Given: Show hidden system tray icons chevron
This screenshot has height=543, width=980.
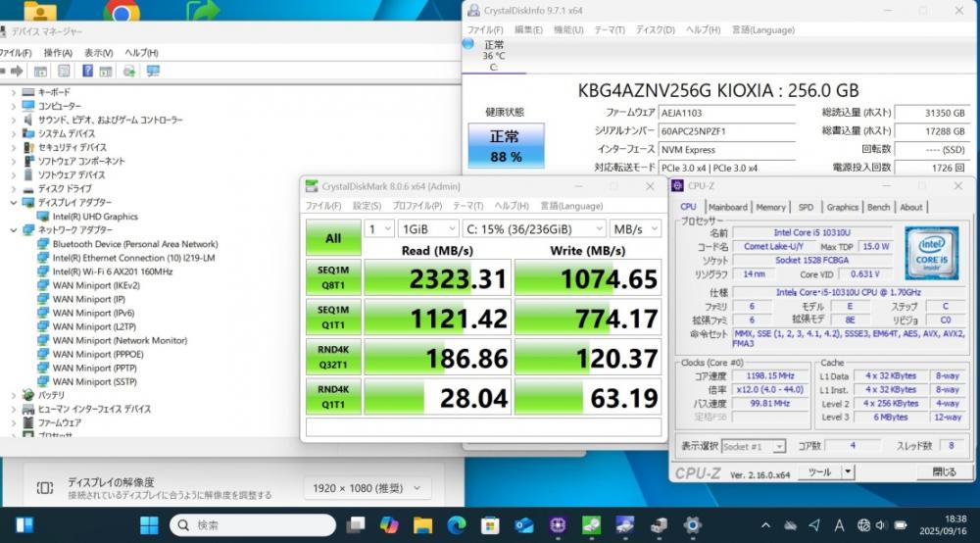Looking at the screenshot, I should coord(765,525).
